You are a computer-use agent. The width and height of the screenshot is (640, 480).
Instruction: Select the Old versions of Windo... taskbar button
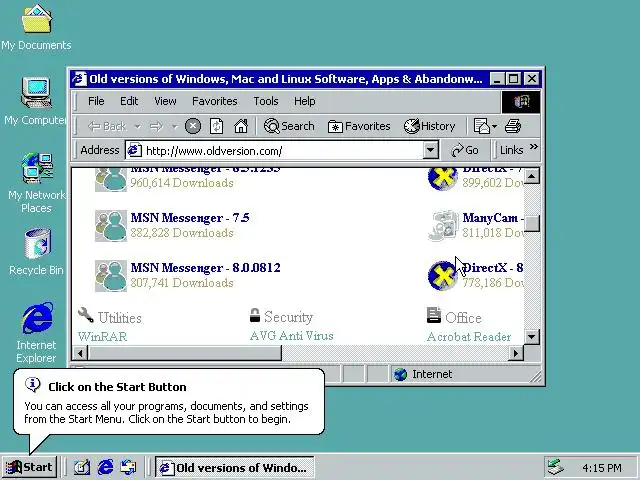pos(235,467)
